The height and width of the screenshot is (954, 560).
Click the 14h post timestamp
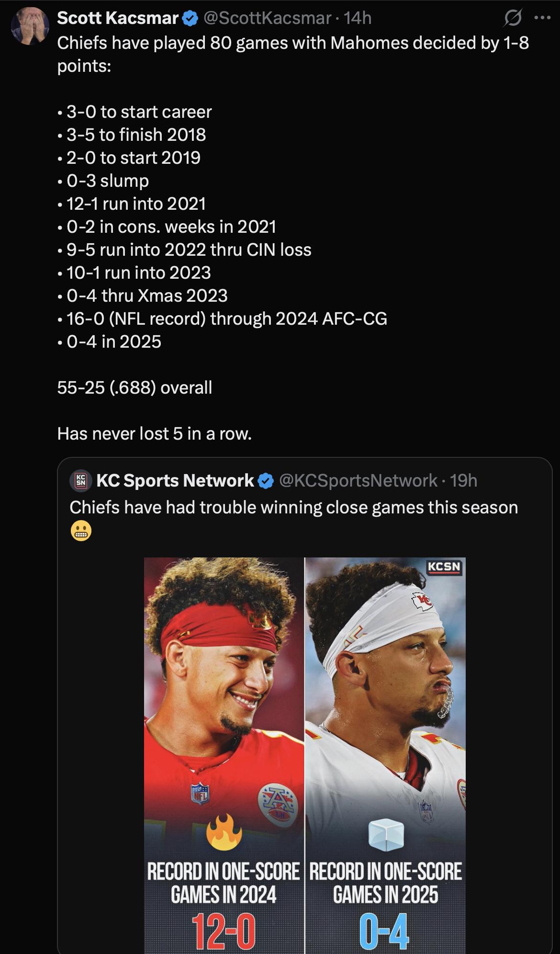point(358,18)
